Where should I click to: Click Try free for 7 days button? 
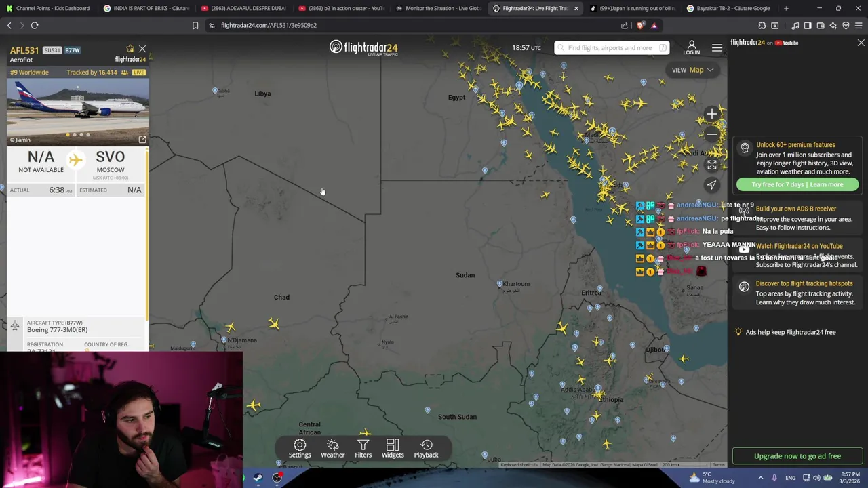797,184
